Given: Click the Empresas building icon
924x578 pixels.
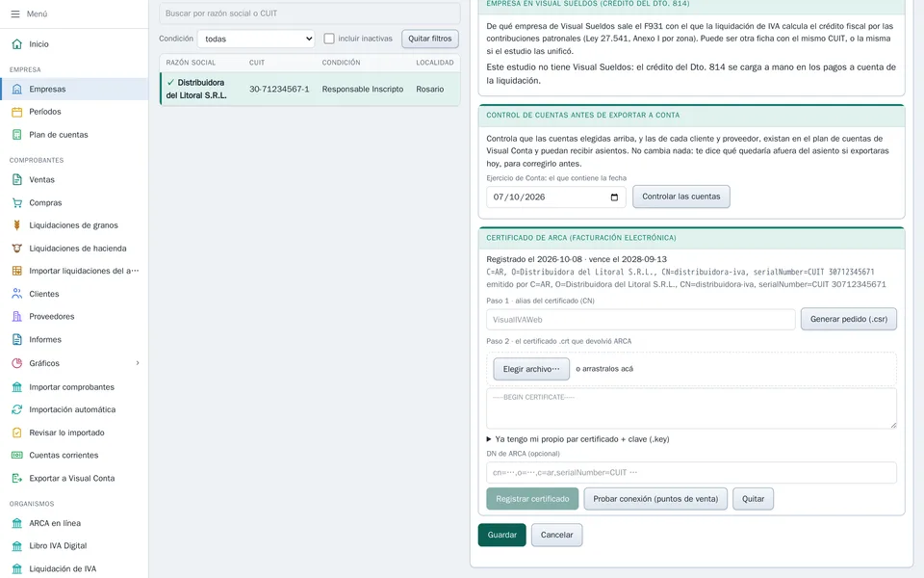Looking at the screenshot, I should point(17,89).
